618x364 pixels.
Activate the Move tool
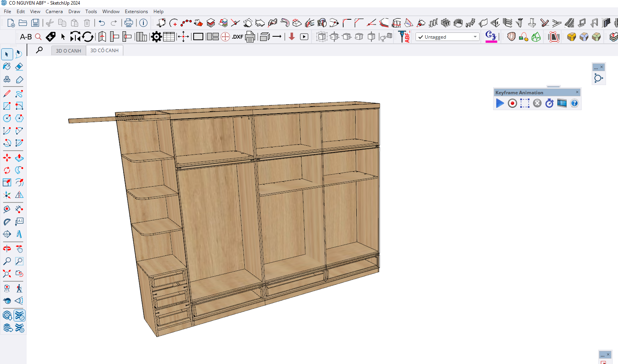[7, 158]
